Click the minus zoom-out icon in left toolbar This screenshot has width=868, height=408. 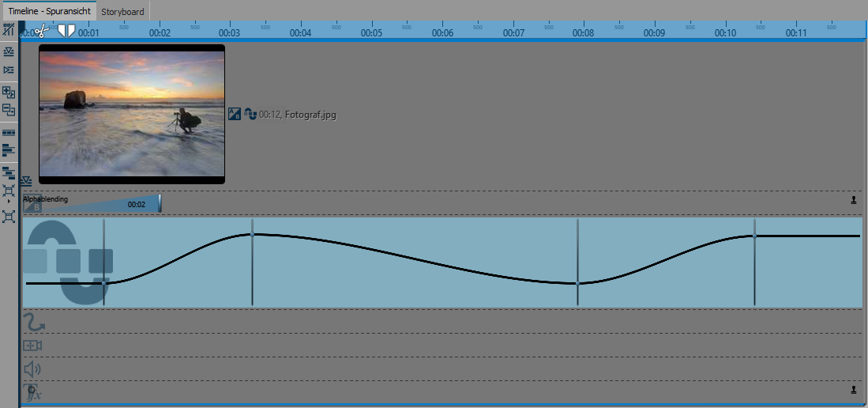click(9, 110)
